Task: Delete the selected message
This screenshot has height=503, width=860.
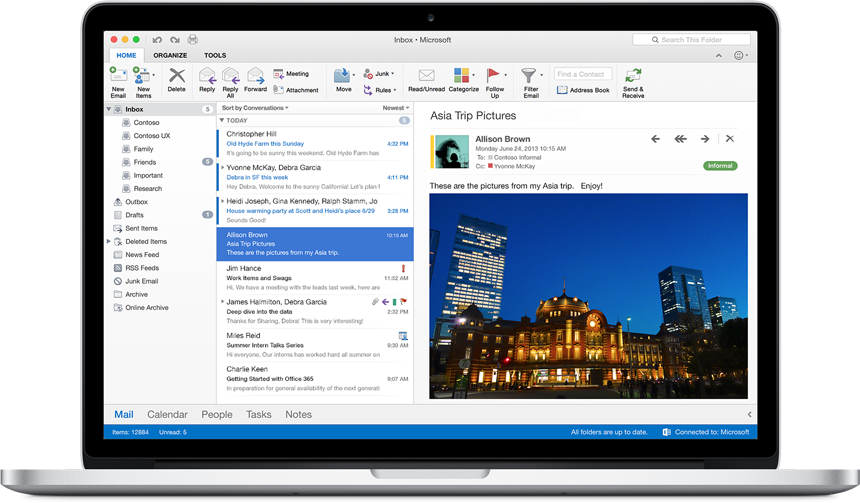Action: [176, 76]
